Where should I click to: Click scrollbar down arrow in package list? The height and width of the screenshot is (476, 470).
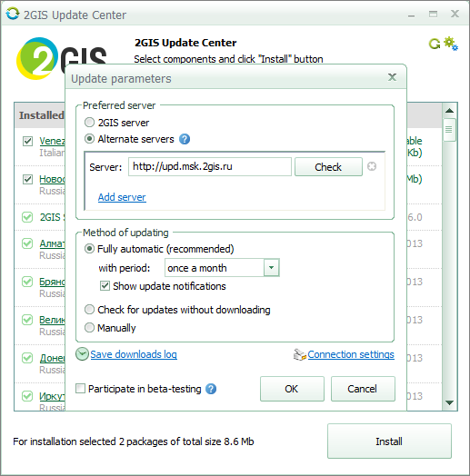click(449, 402)
